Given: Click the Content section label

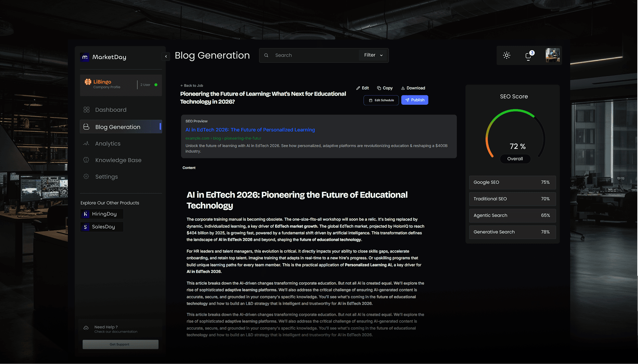Looking at the screenshot, I should (x=189, y=168).
